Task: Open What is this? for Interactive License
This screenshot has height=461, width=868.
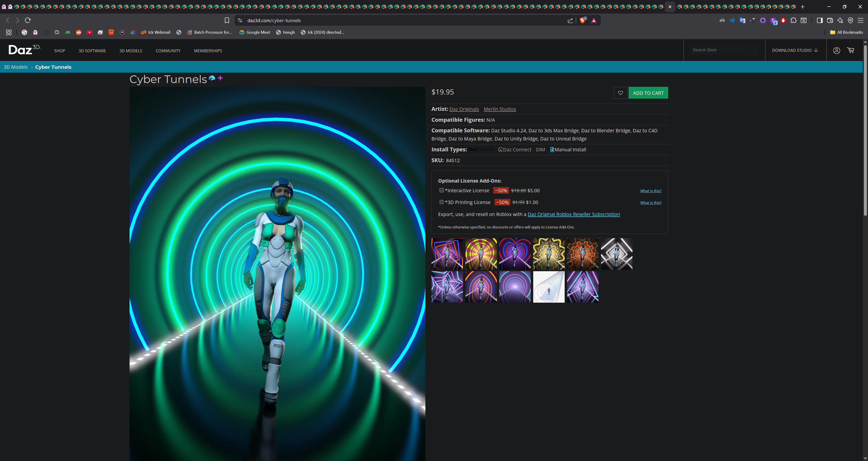Action: click(651, 191)
